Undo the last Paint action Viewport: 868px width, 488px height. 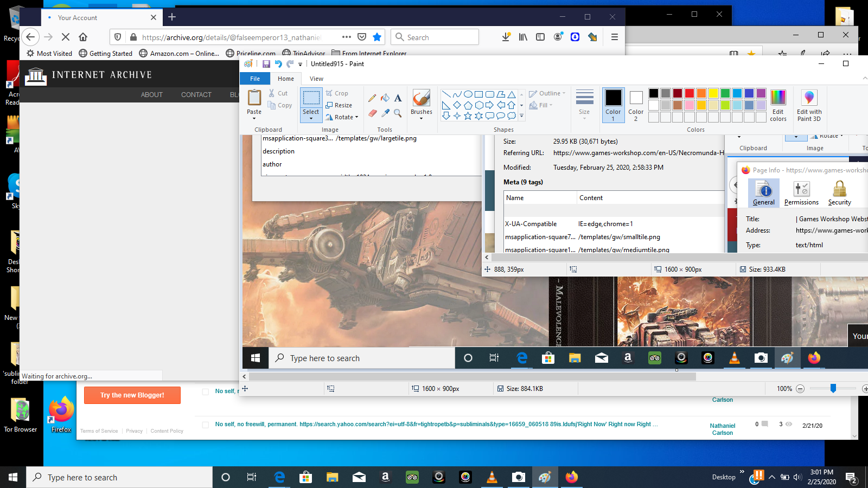click(278, 64)
